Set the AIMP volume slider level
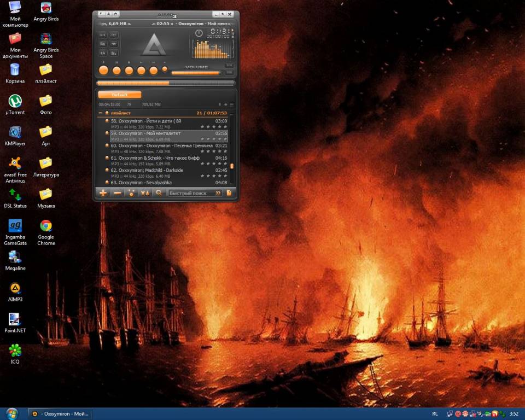 (196, 73)
